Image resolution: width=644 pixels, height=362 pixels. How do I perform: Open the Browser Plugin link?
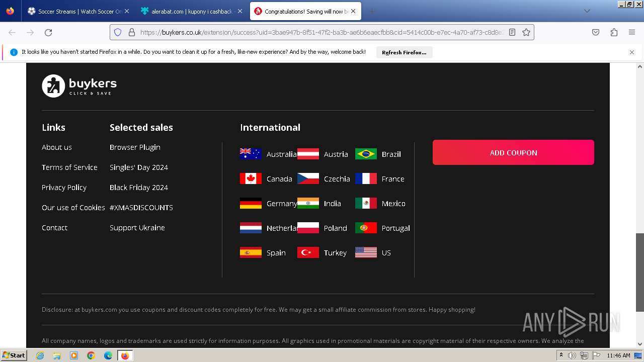[x=135, y=147]
